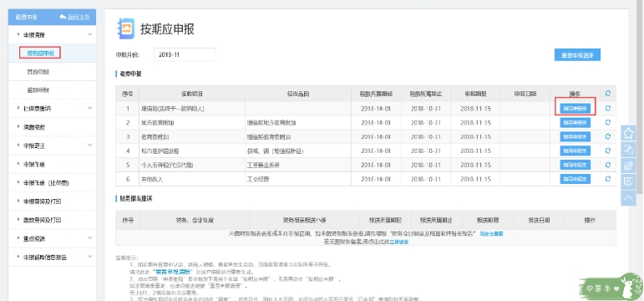Click the back-to-top arrow icon

[x=628, y=198]
